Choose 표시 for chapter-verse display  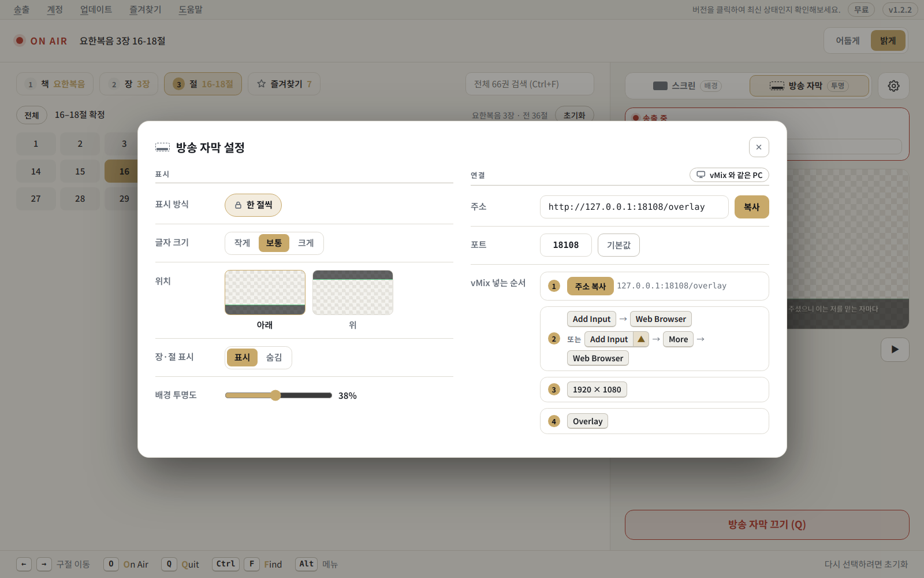click(x=242, y=358)
